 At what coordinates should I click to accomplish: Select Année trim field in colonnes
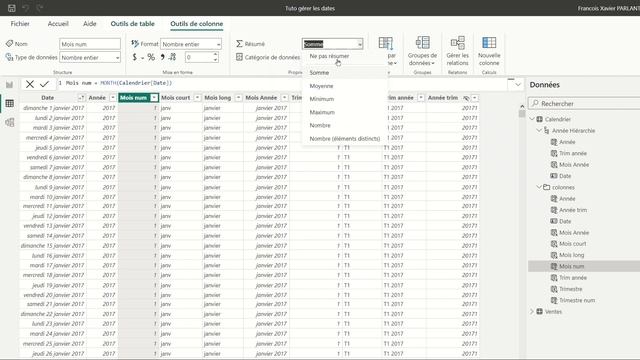coord(573,210)
